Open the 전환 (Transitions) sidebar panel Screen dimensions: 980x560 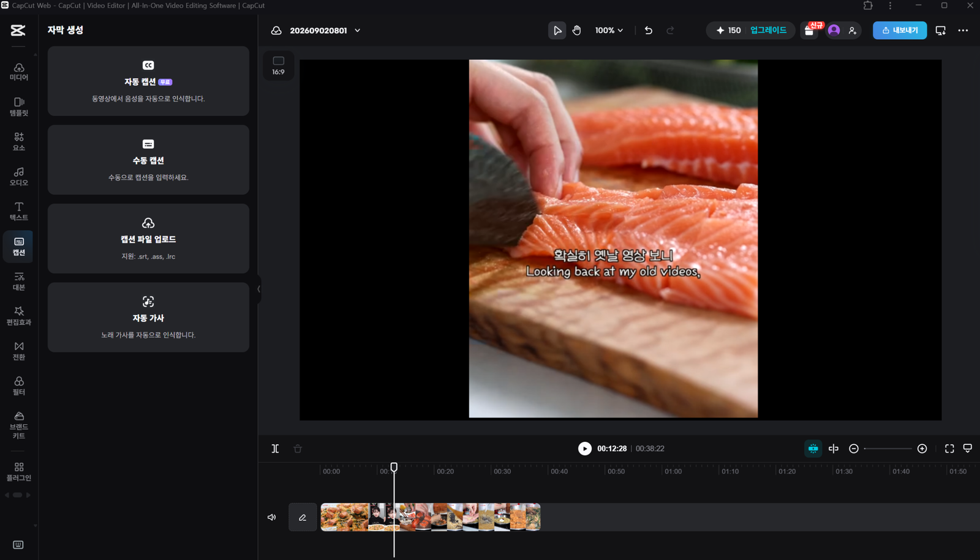tap(19, 351)
